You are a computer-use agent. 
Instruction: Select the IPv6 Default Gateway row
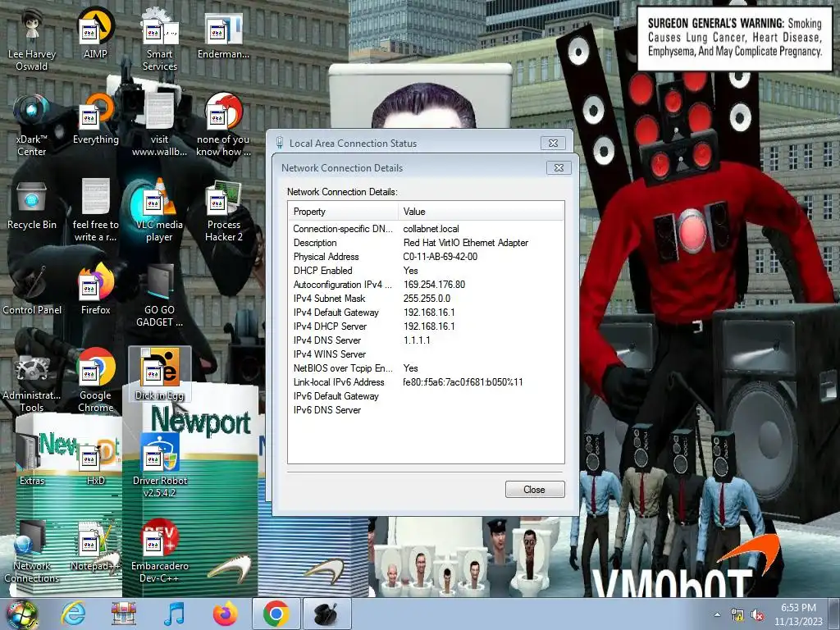[x=426, y=396]
